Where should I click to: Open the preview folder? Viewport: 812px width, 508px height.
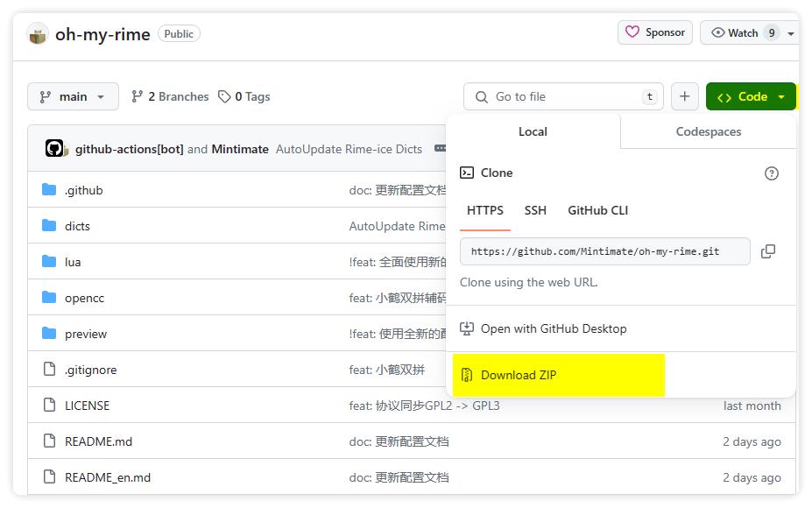pyautogui.click(x=86, y=334)
